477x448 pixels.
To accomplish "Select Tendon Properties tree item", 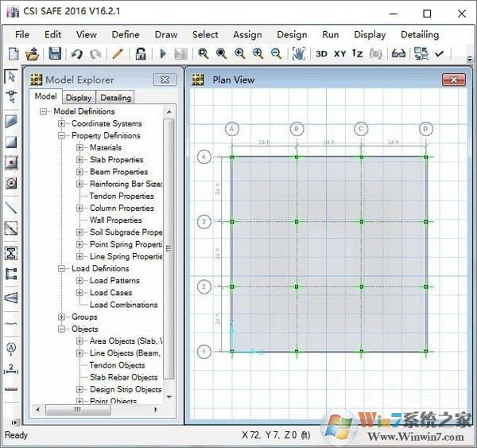I will [x=122, y=196].
